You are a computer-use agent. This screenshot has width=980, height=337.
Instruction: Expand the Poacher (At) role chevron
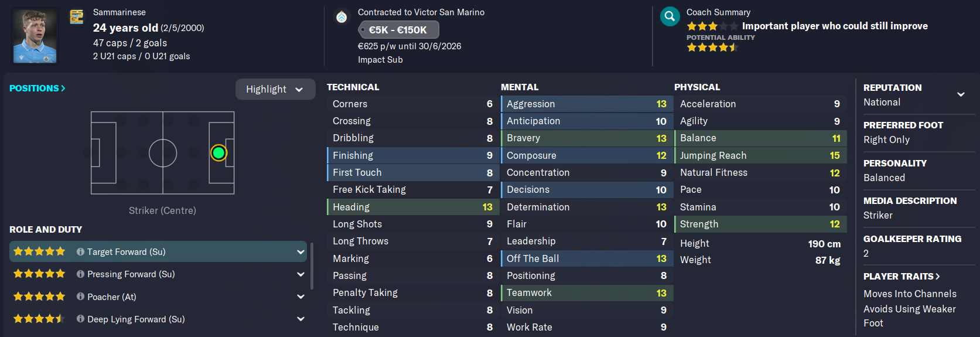point(301,297)
